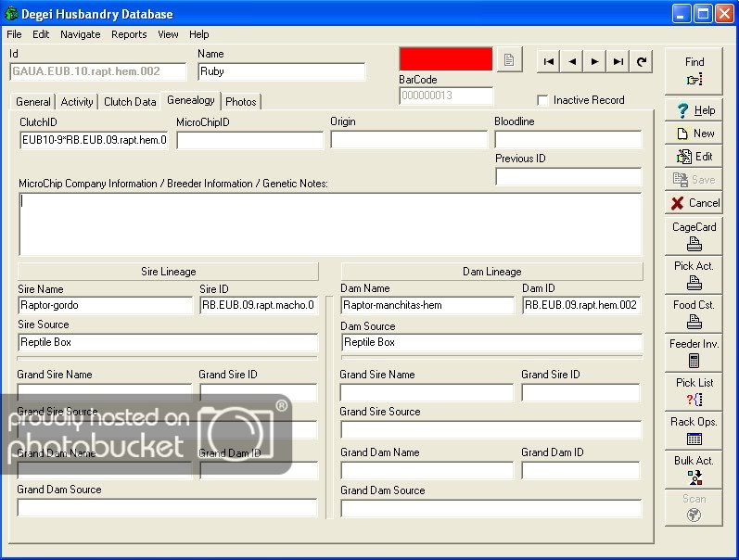The width and height of the screenshot is (739, 560).
Task: Jump to the first record
Action: tap(549, 61)
